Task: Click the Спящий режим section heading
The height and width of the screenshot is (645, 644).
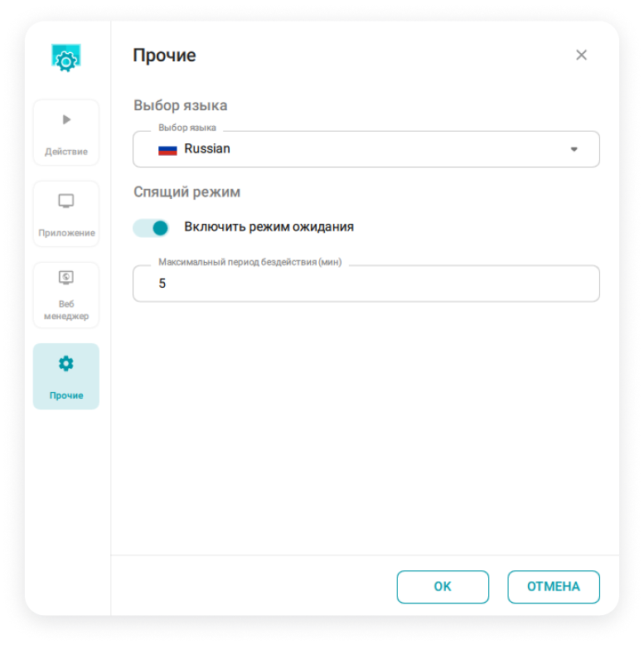Action: point(187,192)
